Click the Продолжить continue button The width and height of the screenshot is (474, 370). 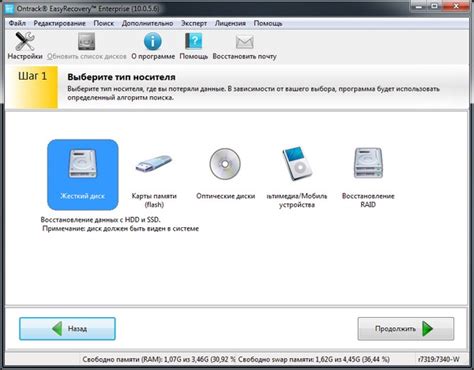406,329
